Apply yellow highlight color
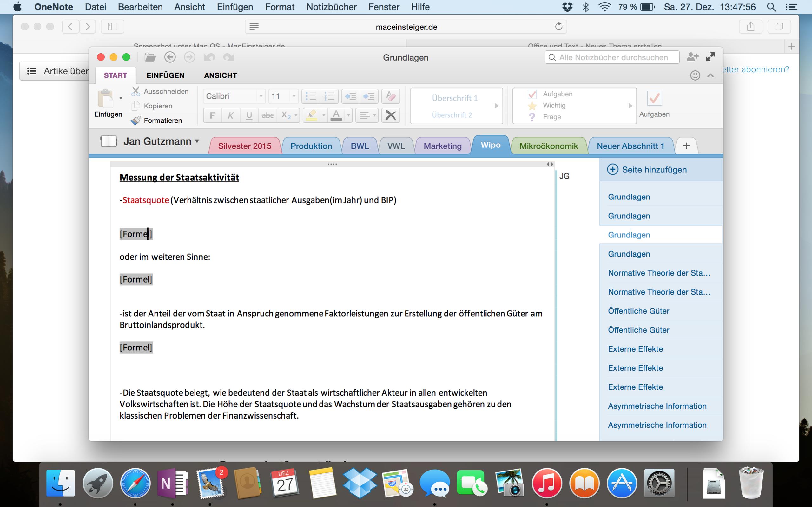Screen dimensions: 812x507 (311, 115)
